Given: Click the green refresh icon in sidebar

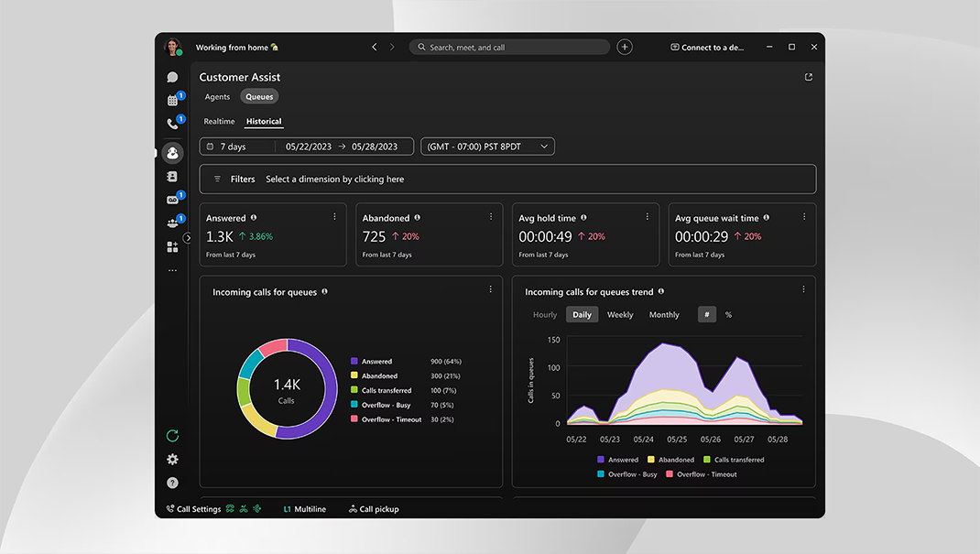Looking at the screenshot, I should (172, 436).
